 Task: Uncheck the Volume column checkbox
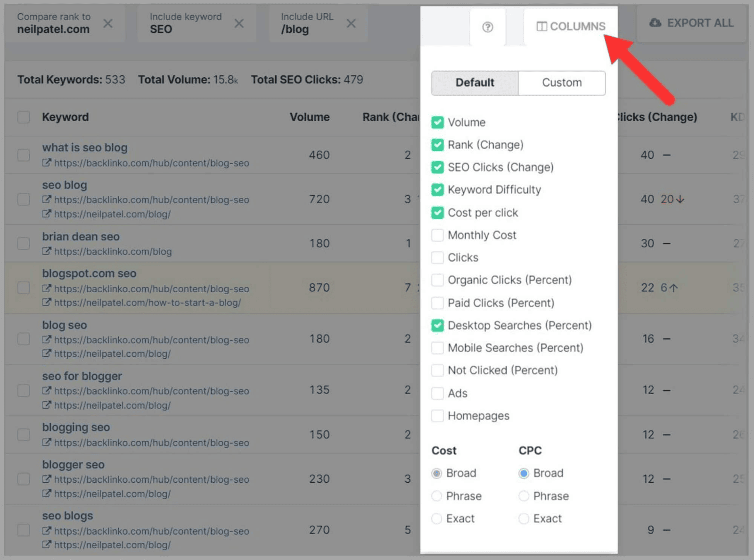[437, 123]
